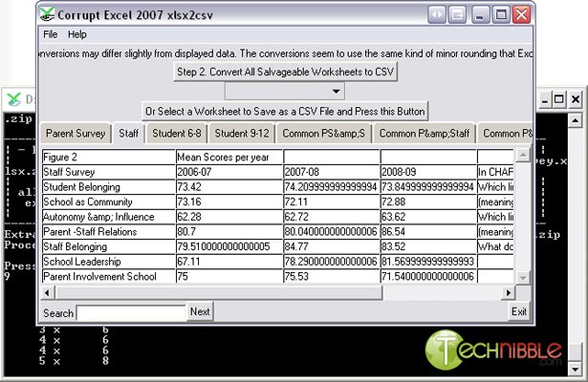Select the 83.52 cell
588x382 pixels.
(428, 246)
